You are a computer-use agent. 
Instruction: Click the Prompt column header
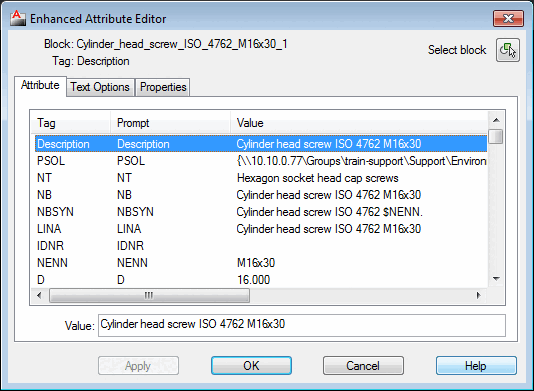pos(170,123)
